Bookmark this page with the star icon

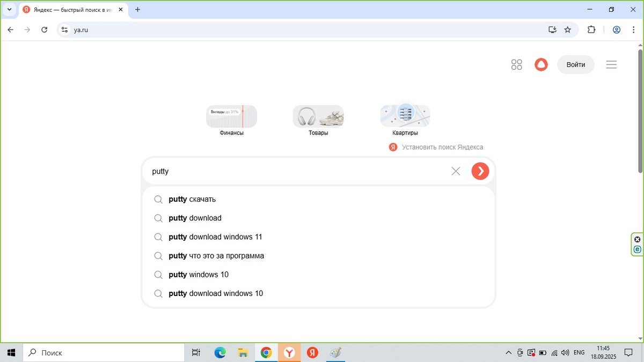coord(568,30)
